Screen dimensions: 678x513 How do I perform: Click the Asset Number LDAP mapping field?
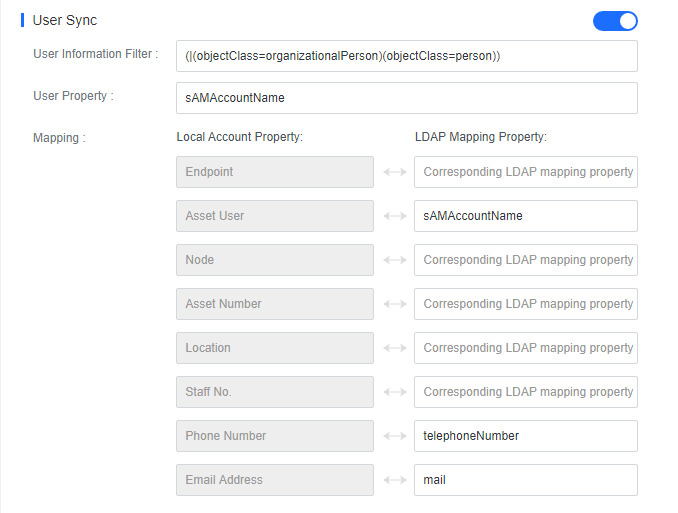pyautogui.click(x=526, y=304)
